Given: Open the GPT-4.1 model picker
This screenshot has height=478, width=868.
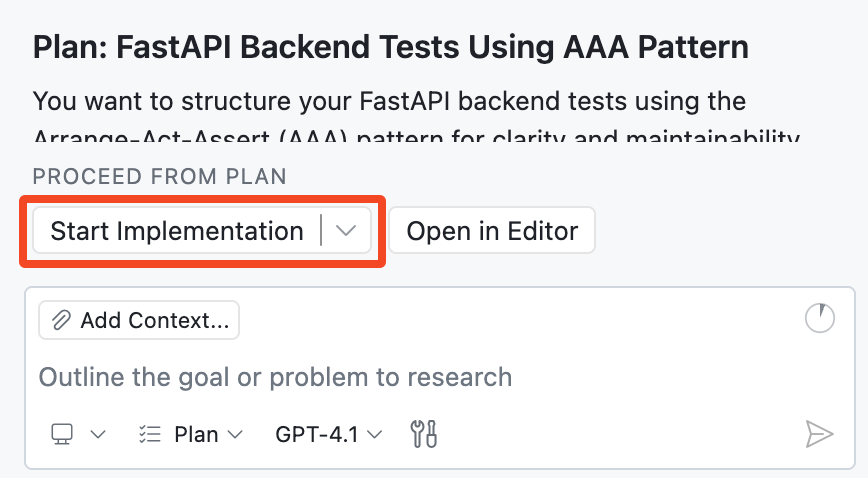Looking at the screenshot, I should click(x=328, y=434).
